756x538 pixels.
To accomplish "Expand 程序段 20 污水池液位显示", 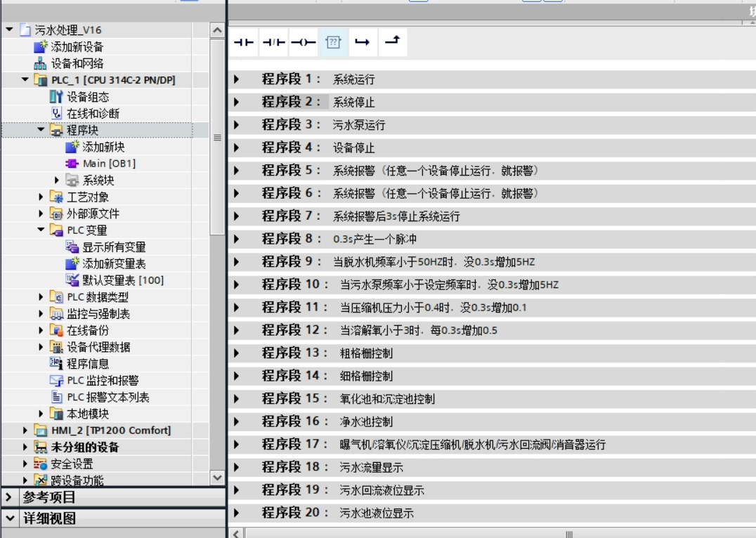I will pos(236,513).
